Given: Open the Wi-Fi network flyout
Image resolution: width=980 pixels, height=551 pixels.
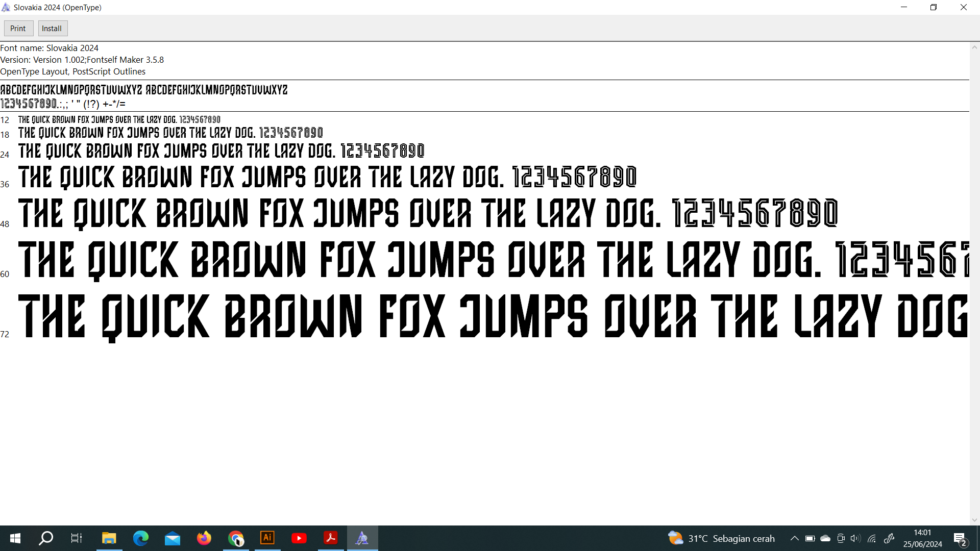Looking at the screenshot, I should (x=872, y=538).
